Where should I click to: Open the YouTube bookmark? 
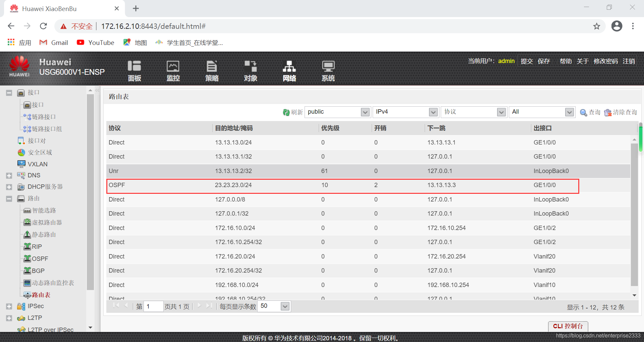point(96,43)
